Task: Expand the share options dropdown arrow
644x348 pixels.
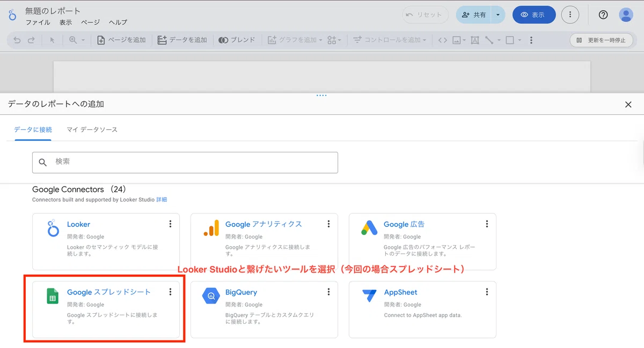Action: point(498,15)
